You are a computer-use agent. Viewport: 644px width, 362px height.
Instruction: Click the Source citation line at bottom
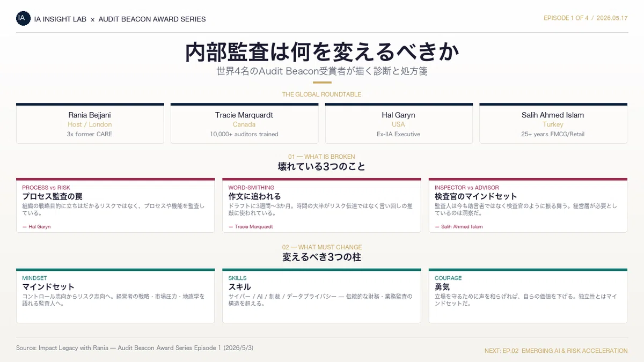(135, 348)
